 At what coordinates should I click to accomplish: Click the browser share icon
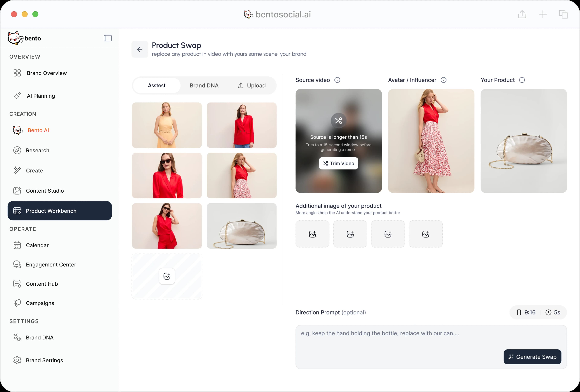click(x=522, y=14)
